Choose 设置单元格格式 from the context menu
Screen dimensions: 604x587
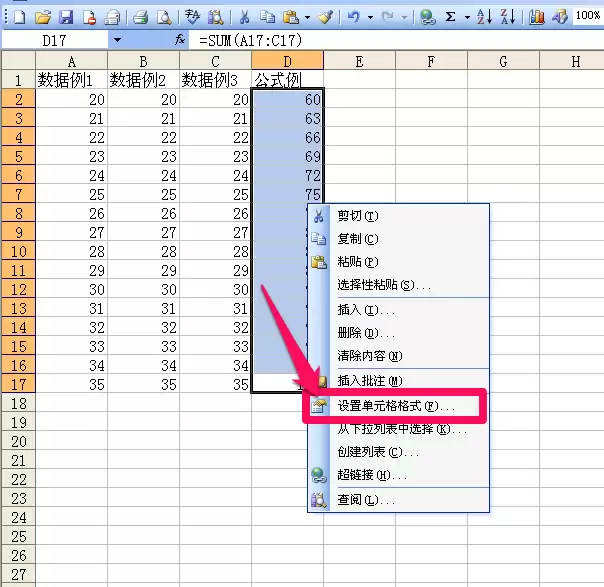click(x=395, y=406)
